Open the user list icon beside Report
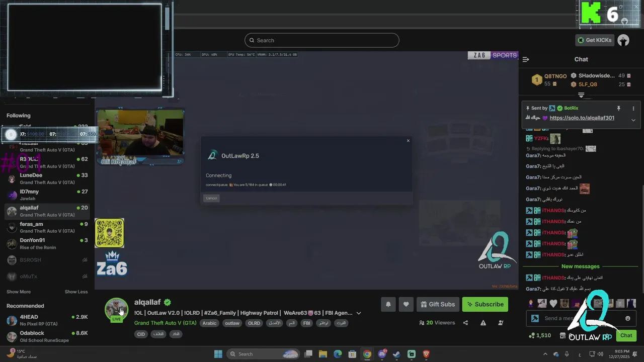The height and width of the screenshot is (362, 644). click(501, 323)
